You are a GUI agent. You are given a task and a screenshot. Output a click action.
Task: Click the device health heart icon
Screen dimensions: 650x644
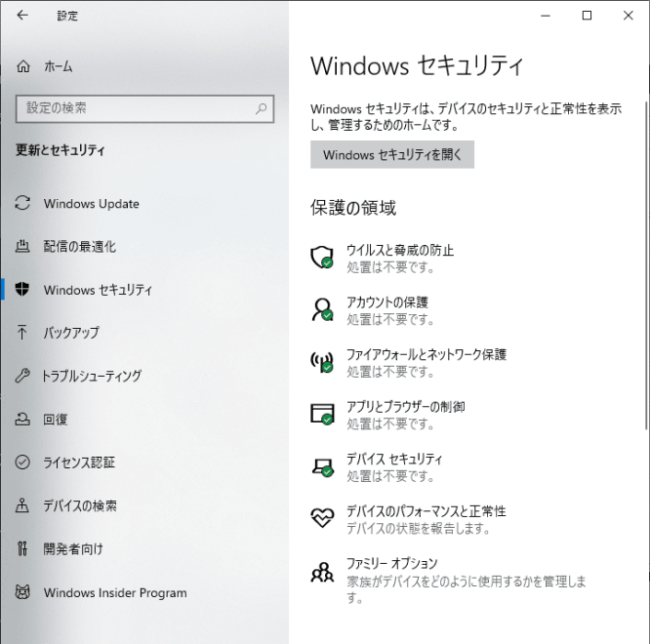(322, 517)
